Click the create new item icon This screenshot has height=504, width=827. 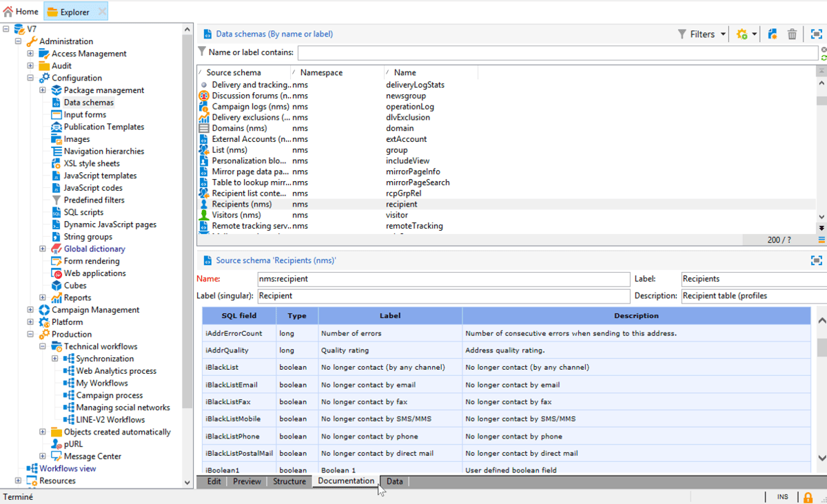773,34
